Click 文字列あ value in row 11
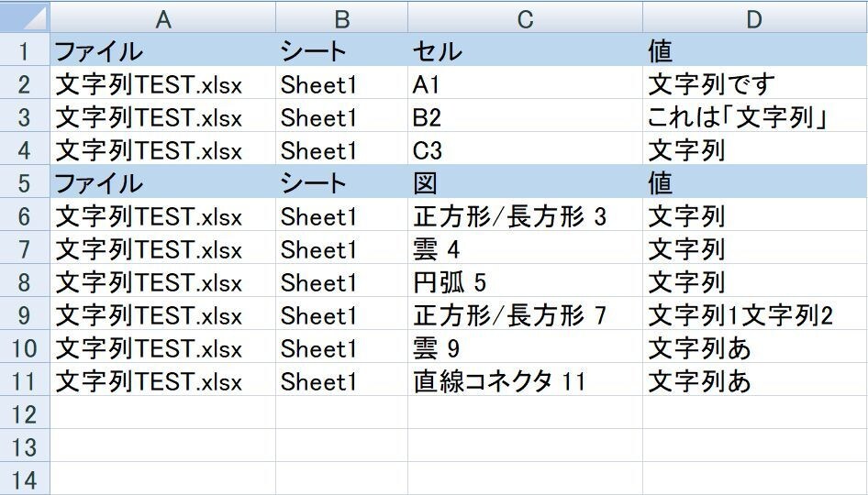The image size is (868, 495). pos(755,379)
